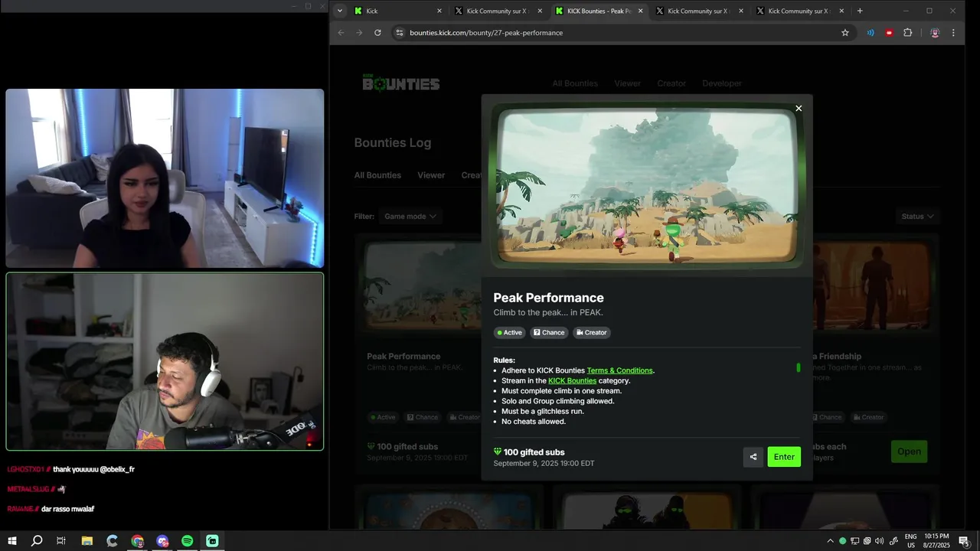The image size is (980, 551).
Task: Click the upper webcam feed of the woman
Action: pos(165,178)
